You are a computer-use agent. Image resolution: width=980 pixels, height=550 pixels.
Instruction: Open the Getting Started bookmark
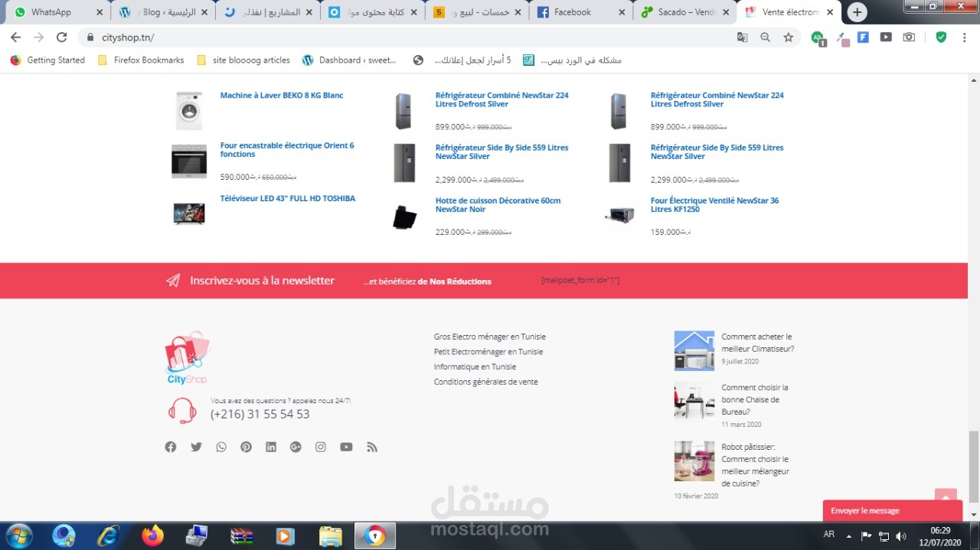pyautogui.click(x=47, y=60)
